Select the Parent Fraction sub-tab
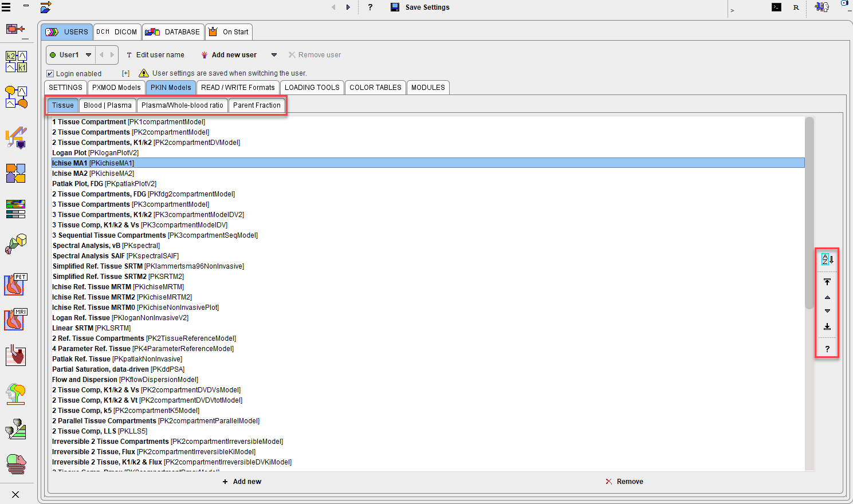 coord(257,105)
